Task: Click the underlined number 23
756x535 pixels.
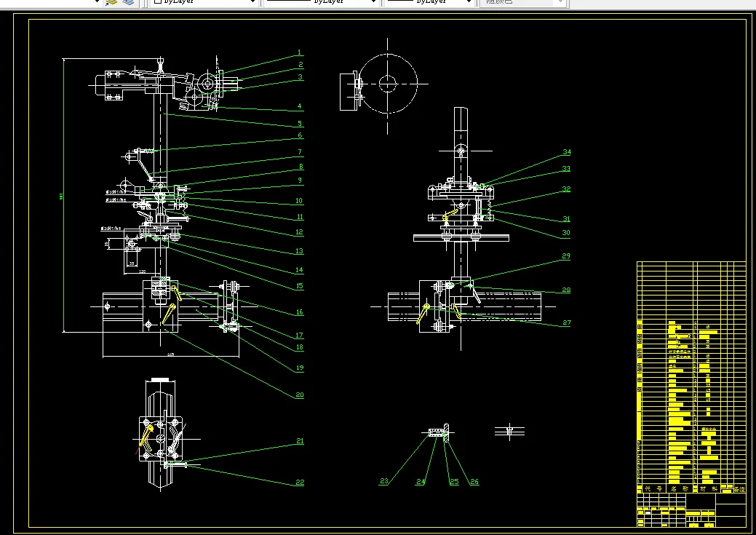Action: click(383, 481)
